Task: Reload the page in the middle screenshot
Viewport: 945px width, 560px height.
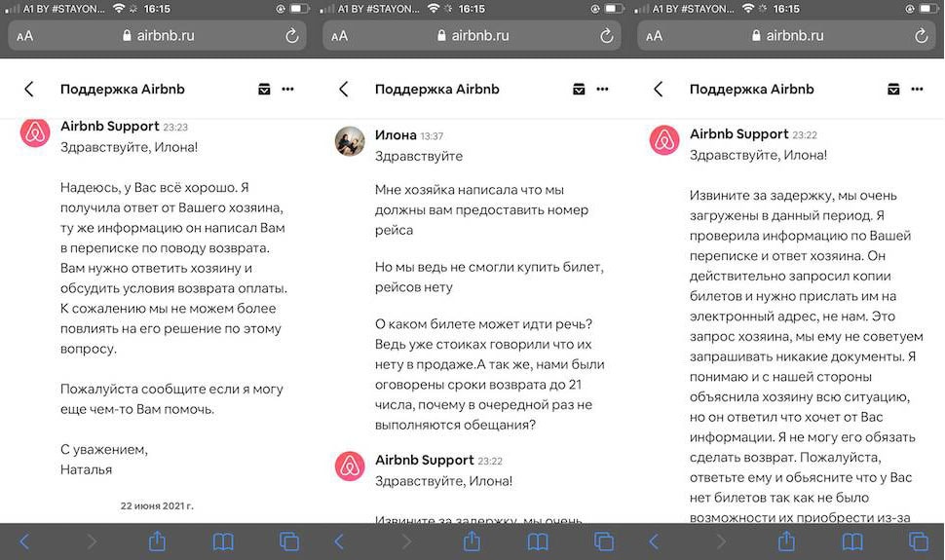Action: (x=607, y=36)
